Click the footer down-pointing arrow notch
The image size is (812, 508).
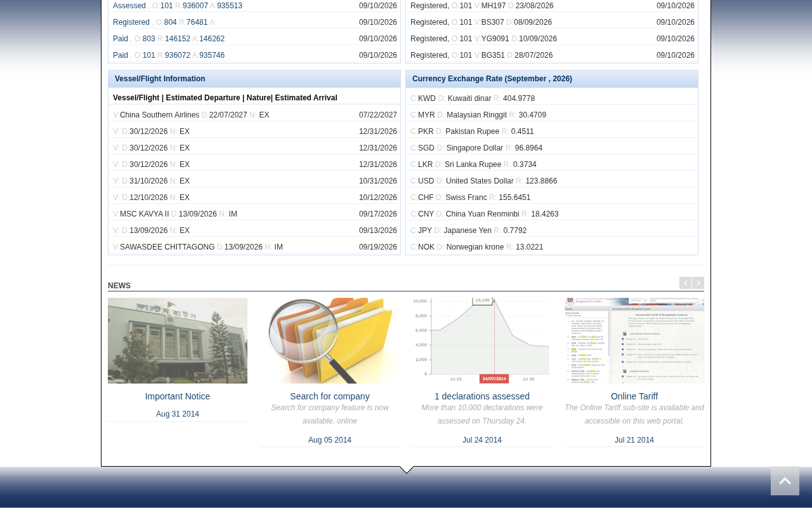pos(407,470)
